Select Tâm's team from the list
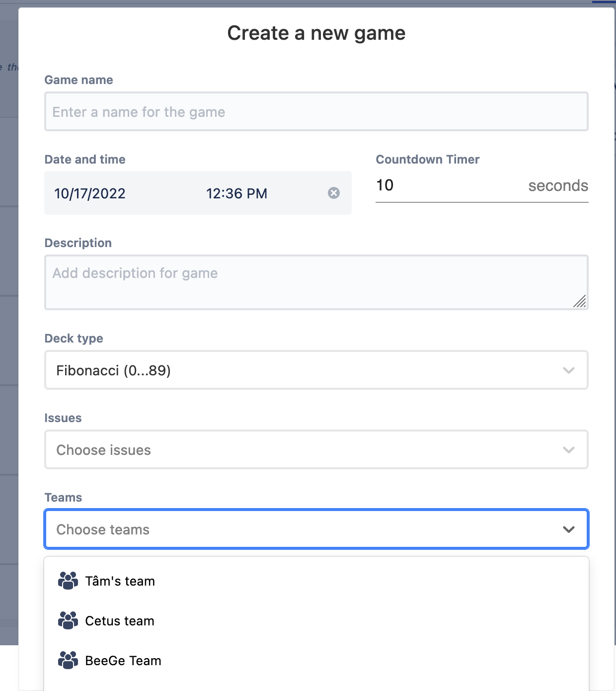 120,581
